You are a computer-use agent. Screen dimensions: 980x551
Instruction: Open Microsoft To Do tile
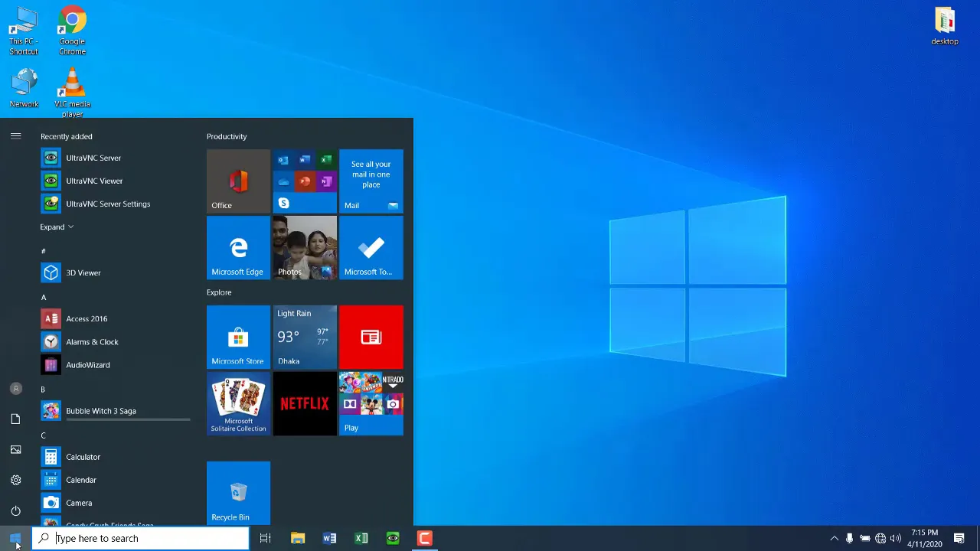(x=371, y=247)
